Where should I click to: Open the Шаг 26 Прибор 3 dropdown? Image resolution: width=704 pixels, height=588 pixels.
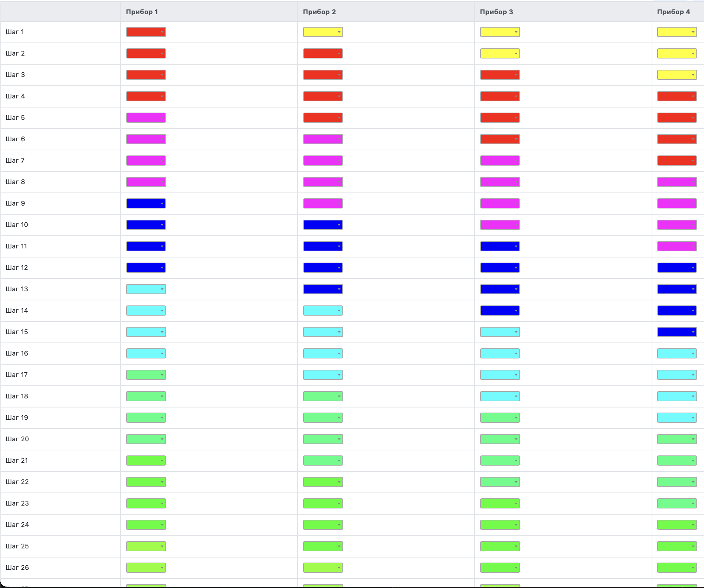(x=500, y=568)
